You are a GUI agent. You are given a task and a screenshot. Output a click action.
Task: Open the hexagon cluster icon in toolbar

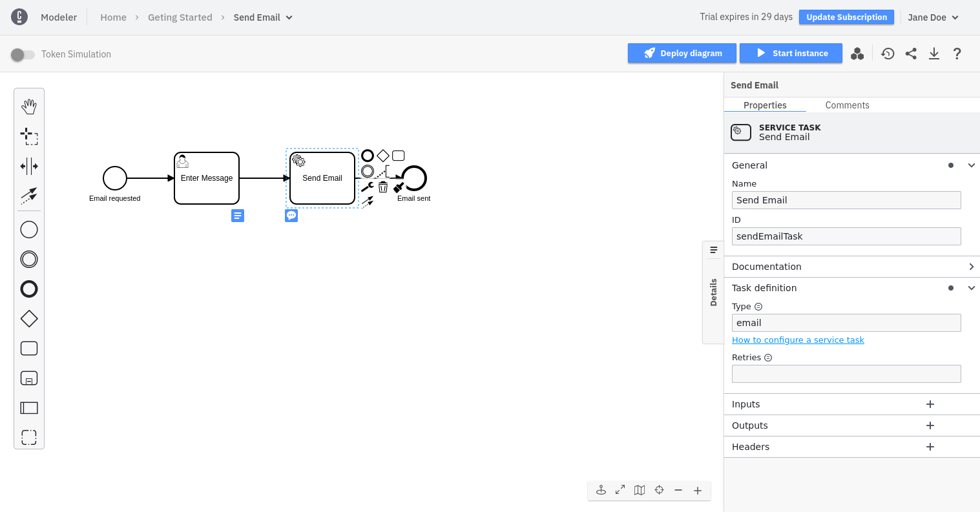[x=857, y=54]
